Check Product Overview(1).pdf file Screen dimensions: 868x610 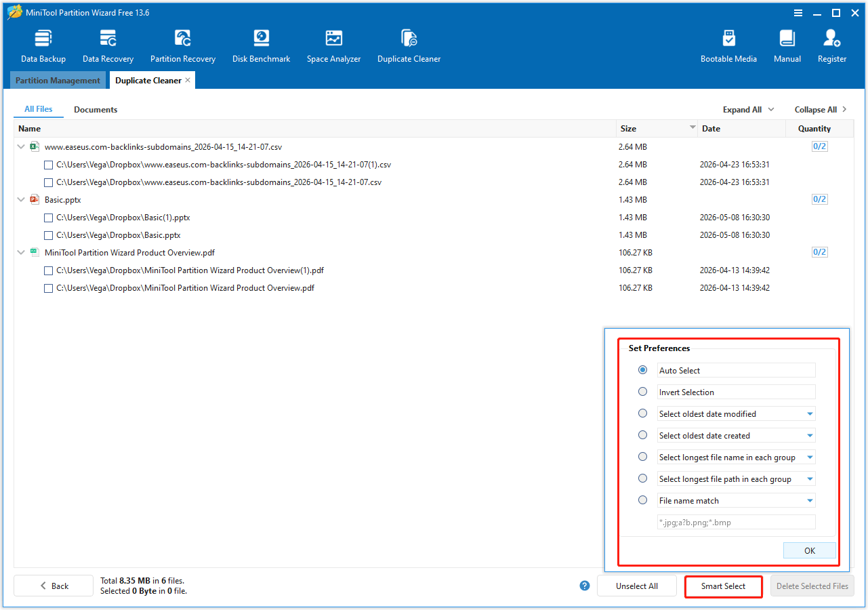pyautogui.click(x=48, y=270)
